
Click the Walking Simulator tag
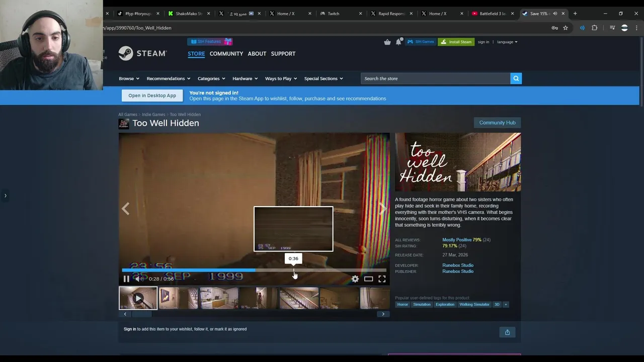coord(474,304)
